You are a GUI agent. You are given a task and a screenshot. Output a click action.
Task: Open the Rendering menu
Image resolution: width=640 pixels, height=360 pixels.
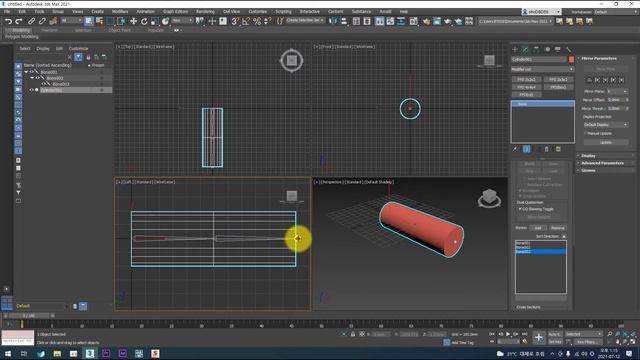(205, 11)
